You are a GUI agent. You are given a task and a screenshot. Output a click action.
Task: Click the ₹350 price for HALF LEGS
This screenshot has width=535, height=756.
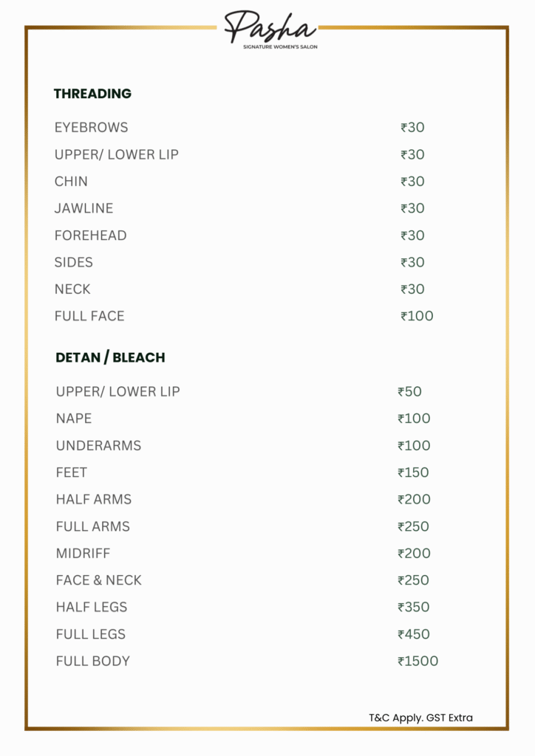click(413, 608)
